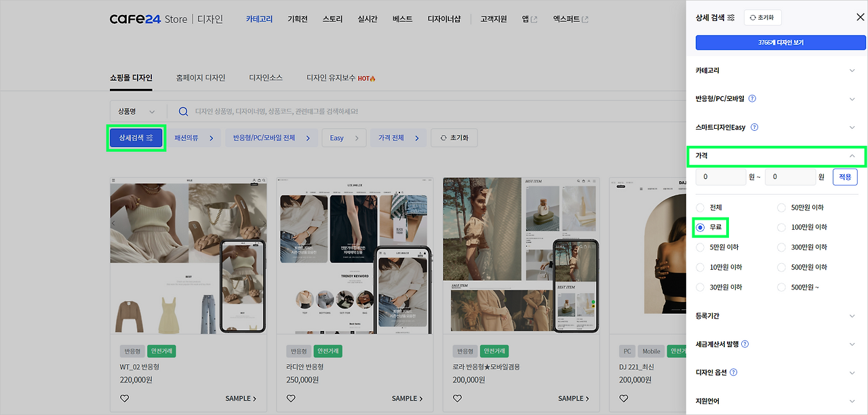
Task: Click the search magnifier icon
Action: click(183, 111)
